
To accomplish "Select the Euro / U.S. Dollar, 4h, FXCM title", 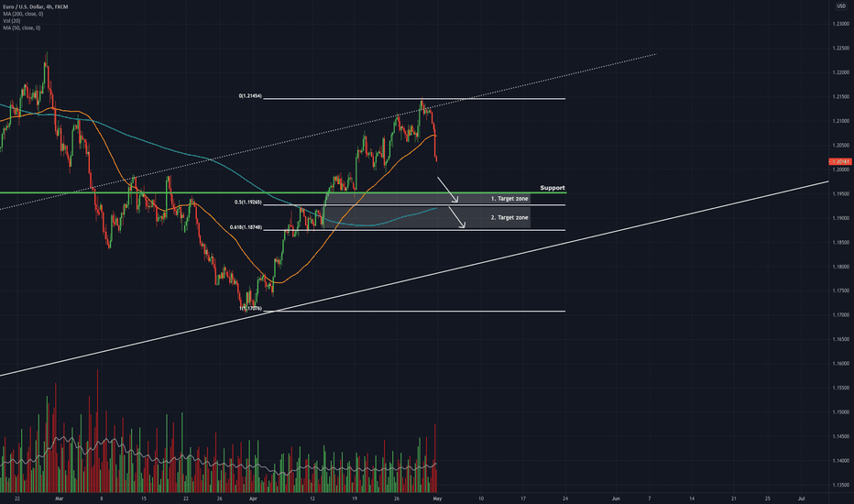I will pyautogui.click(x=36, y=6).
